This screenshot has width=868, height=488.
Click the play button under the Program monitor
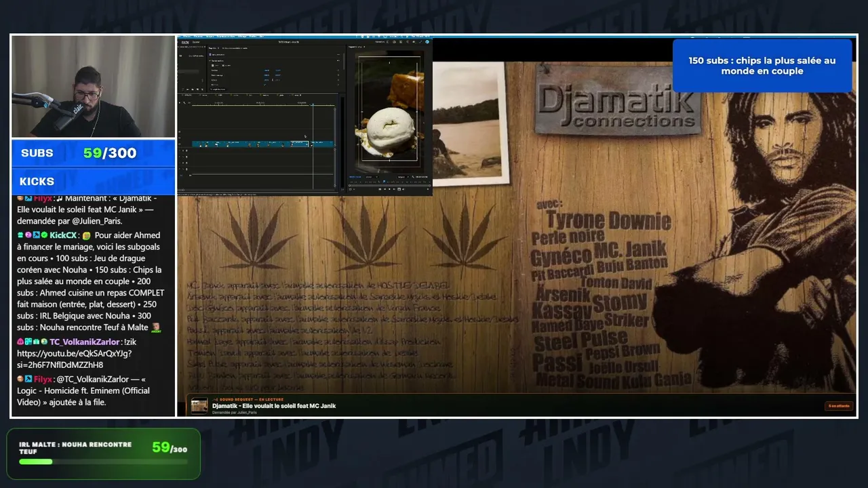(x=388, y=189)
